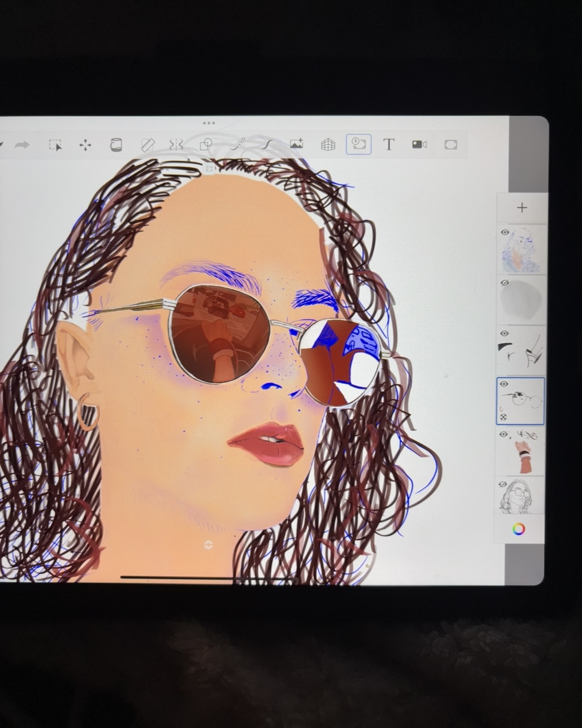Open the Ruler guide tool

point(148,145)
